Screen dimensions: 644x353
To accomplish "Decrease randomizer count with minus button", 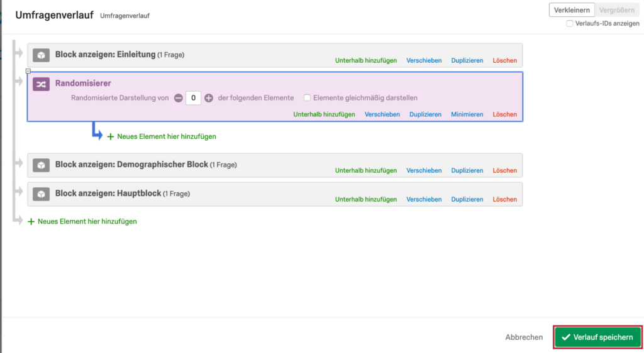I will click(x=178, y=98).
